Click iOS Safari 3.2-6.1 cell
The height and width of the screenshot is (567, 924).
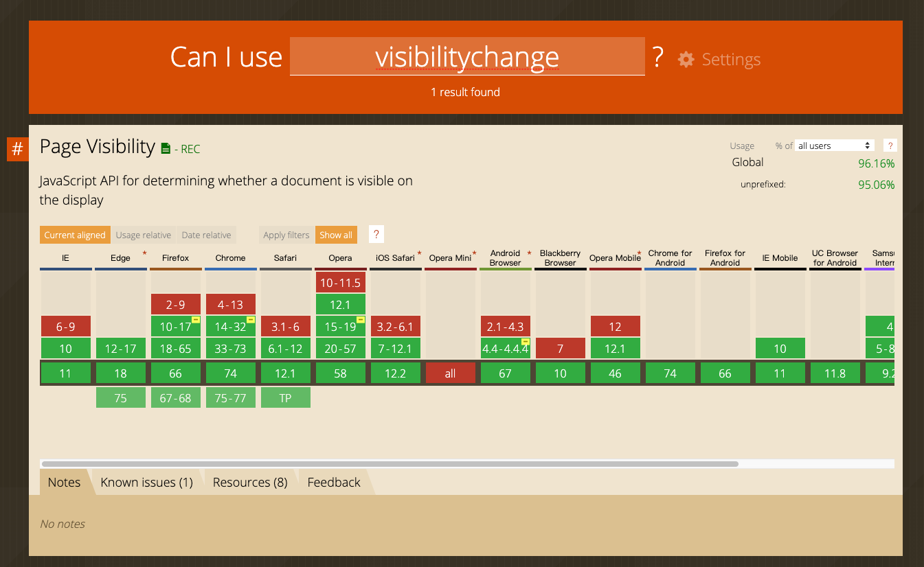[395, 326]
